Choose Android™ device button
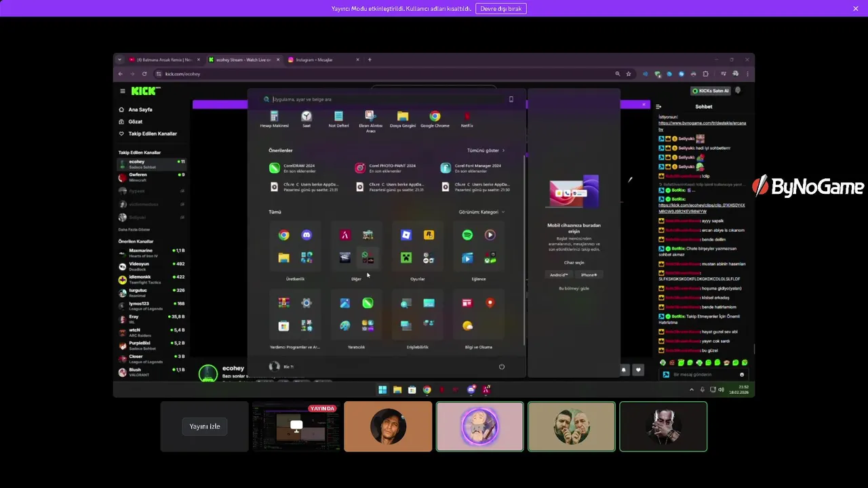Image resolution: width=868 pixels, height=488 pixels. coord(559,274)
